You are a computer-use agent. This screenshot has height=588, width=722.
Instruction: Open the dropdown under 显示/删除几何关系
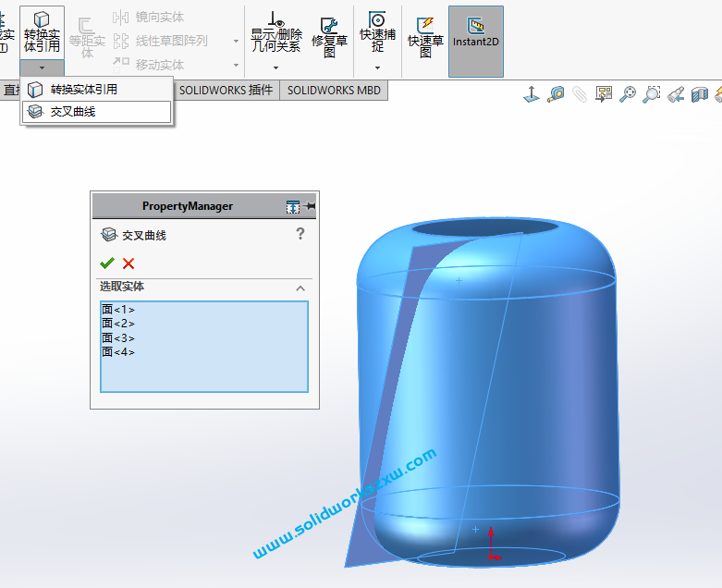[275, 67]
